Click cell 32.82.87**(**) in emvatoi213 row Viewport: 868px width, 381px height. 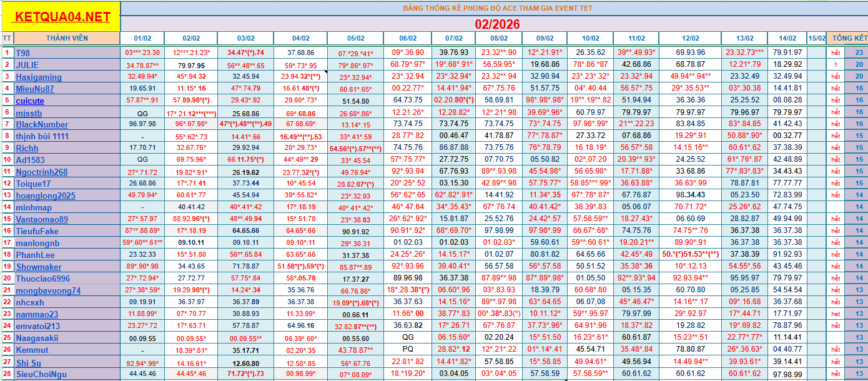356,326
